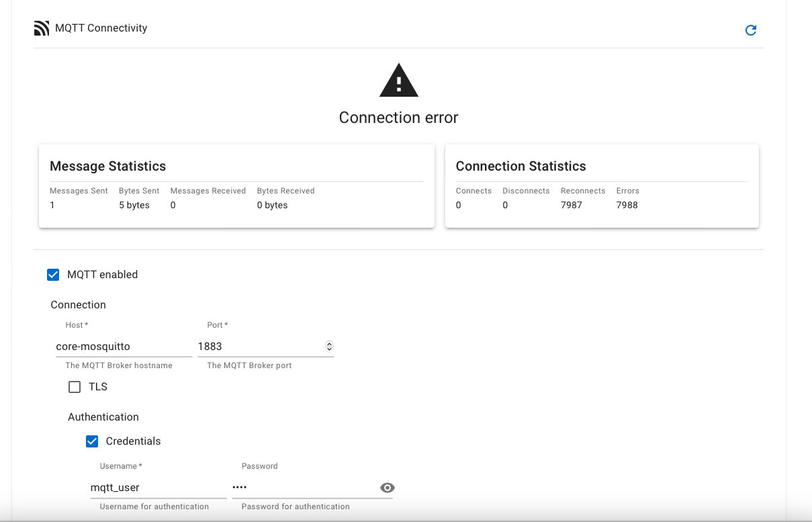Decrement the Port with the down arrow

pyautogui.click(x=329, y=349)
